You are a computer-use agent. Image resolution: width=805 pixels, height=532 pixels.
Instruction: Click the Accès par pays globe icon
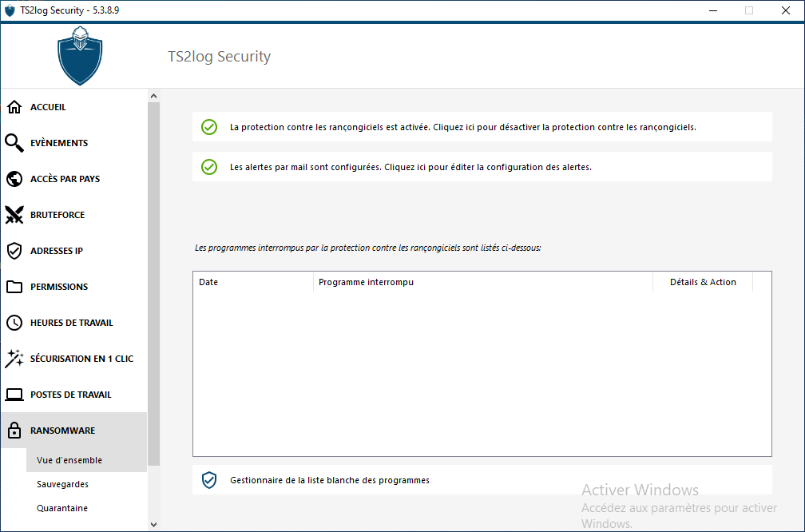coord(14,179)
